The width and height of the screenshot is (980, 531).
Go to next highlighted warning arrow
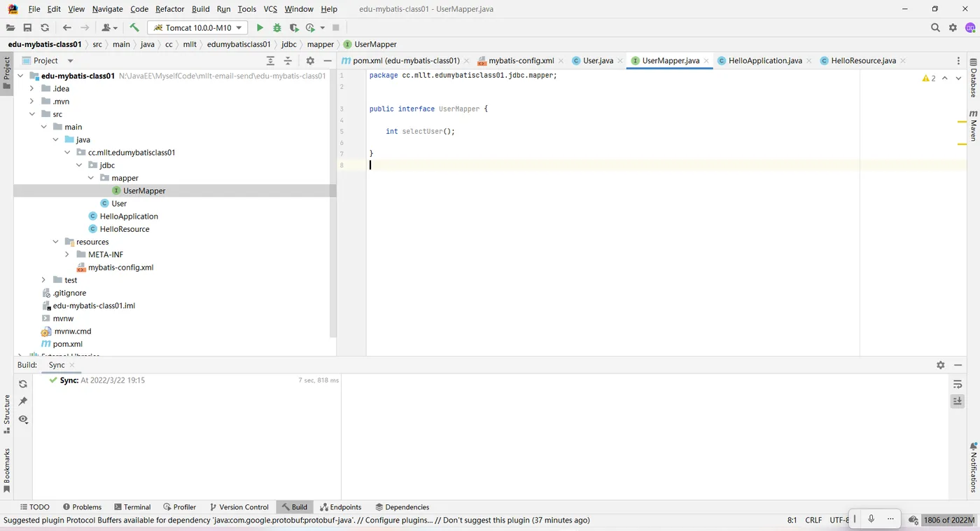(958, 78)
